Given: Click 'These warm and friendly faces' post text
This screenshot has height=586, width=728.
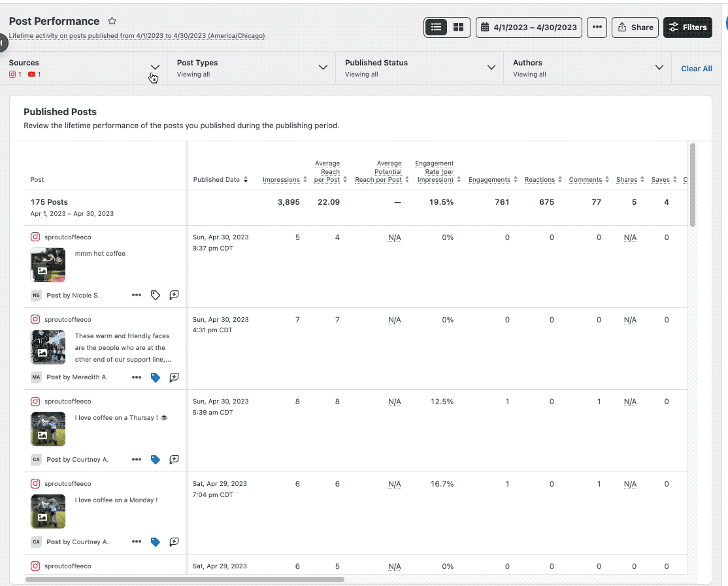Looking at the screenshot, I should [x=123, y=347].
